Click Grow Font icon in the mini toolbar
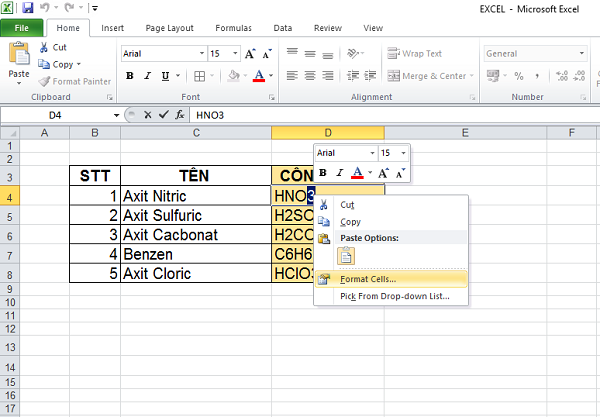 pos(383,172)
